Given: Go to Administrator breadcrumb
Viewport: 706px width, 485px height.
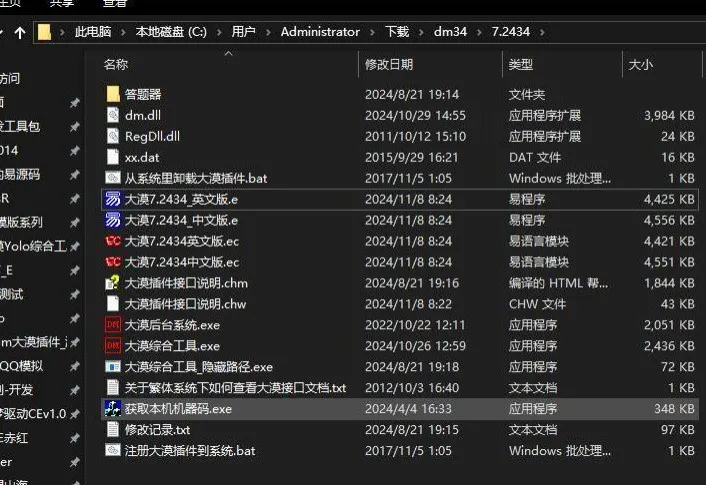Looking at the screenshot, I should tap(320, 32).
